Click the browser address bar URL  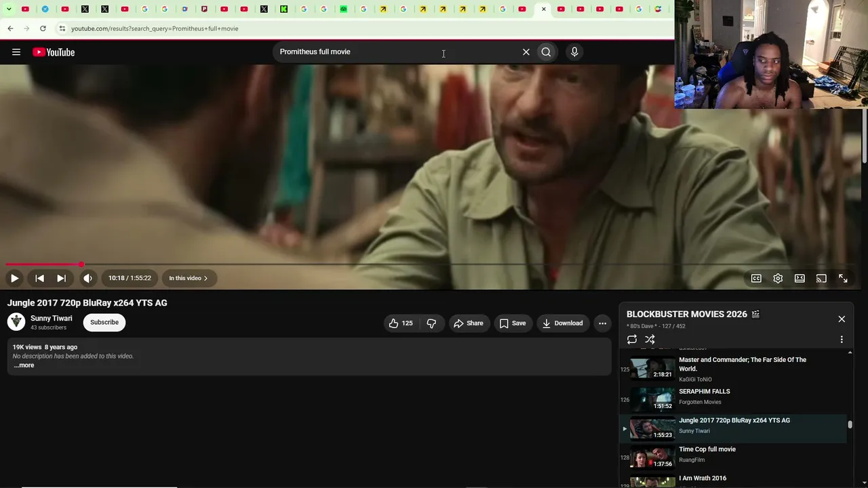(x=155, y=28)
